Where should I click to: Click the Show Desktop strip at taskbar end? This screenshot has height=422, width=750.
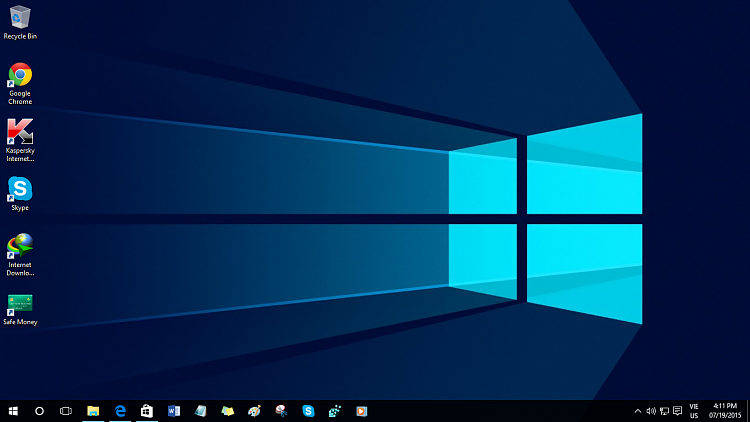[x=748, y=411]
